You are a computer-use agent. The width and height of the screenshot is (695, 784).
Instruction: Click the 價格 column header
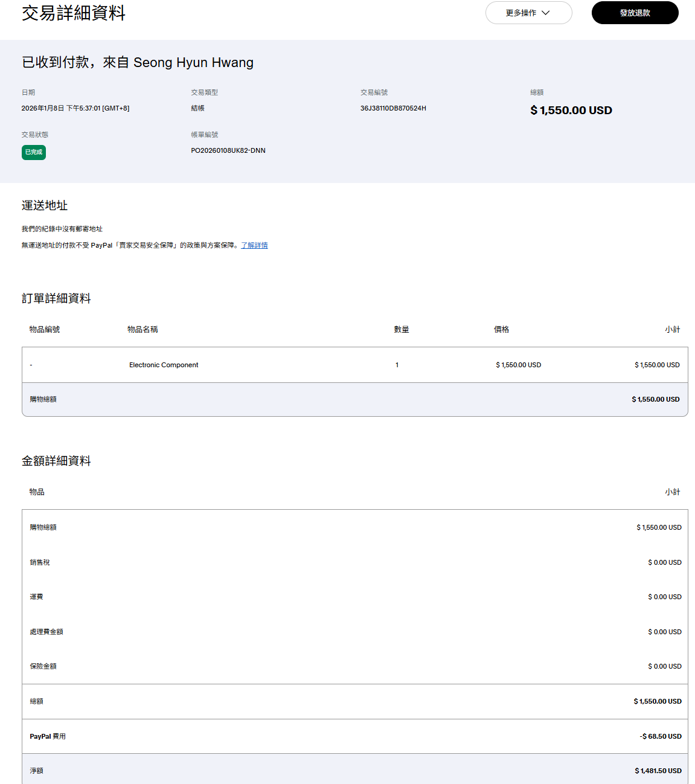501,329
